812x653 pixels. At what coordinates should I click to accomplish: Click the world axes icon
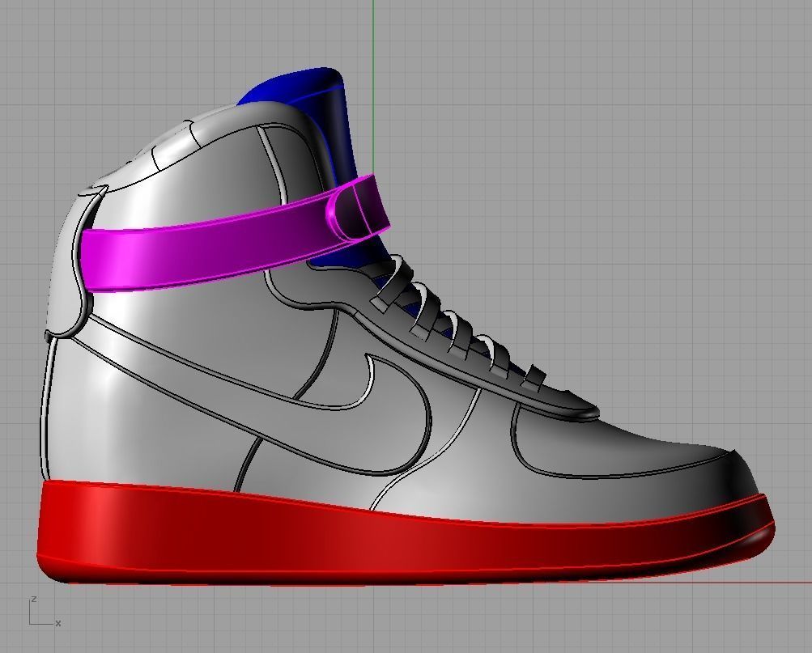click(44, 612)
